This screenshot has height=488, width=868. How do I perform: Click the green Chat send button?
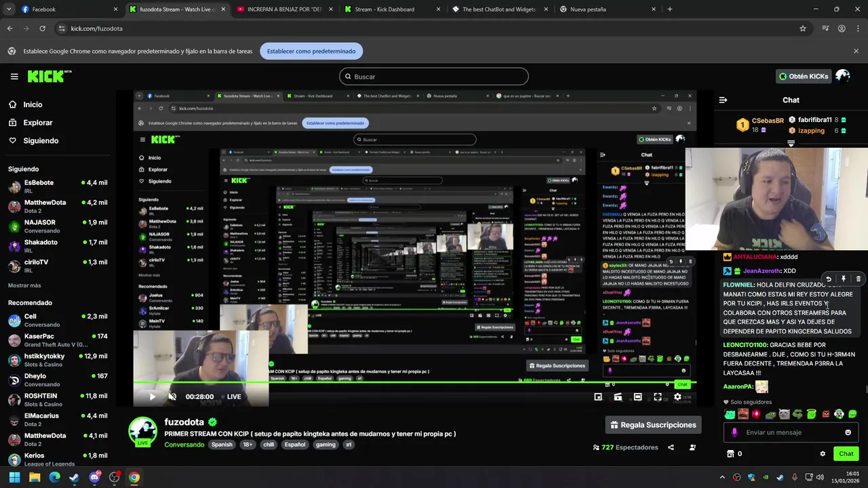click(x=846, y=453)
